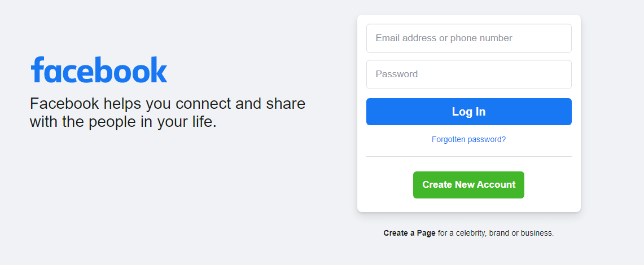The image size is (644, 265).
Task: Click the 'Log In' text label
Action: (468, 112)
